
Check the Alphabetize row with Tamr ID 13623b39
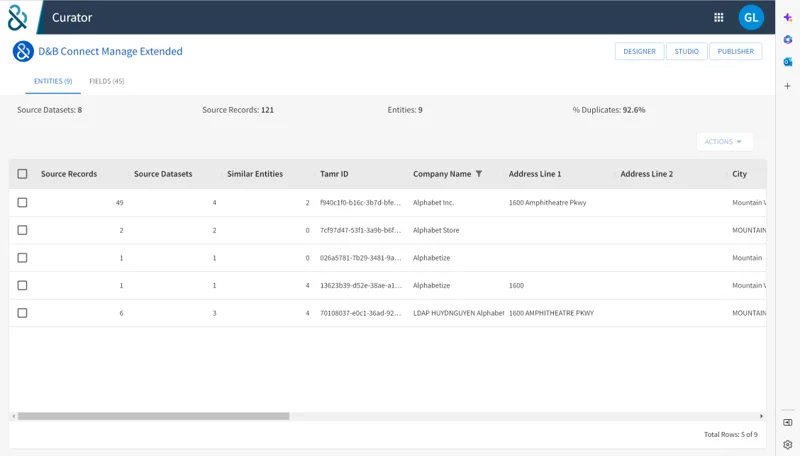[22, 285]
